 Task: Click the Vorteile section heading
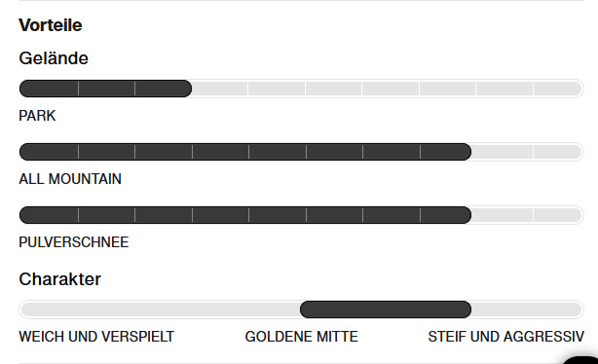[x=51, y=25]
